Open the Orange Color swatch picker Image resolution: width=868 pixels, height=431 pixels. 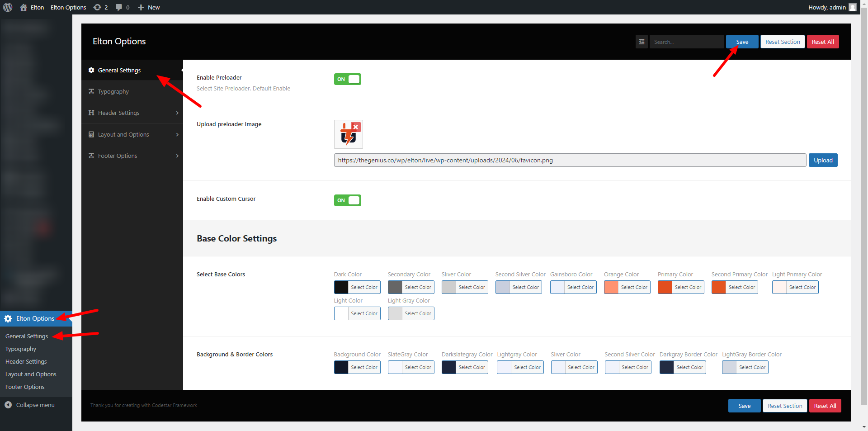(611, 287)
